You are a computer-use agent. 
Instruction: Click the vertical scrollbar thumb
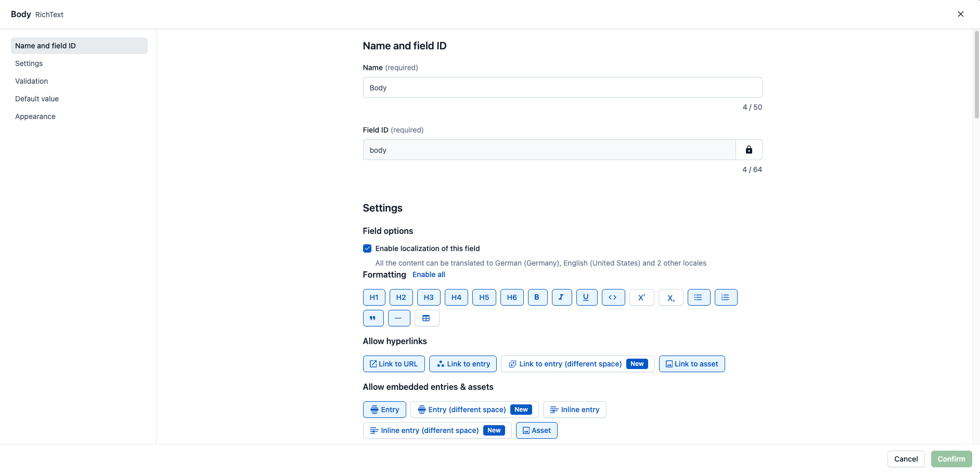(976, 74)
